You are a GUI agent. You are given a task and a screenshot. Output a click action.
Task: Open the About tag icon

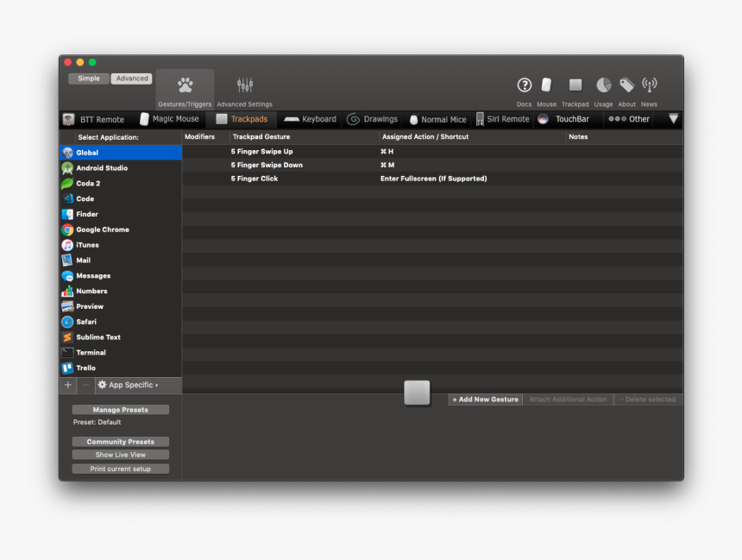626,85
